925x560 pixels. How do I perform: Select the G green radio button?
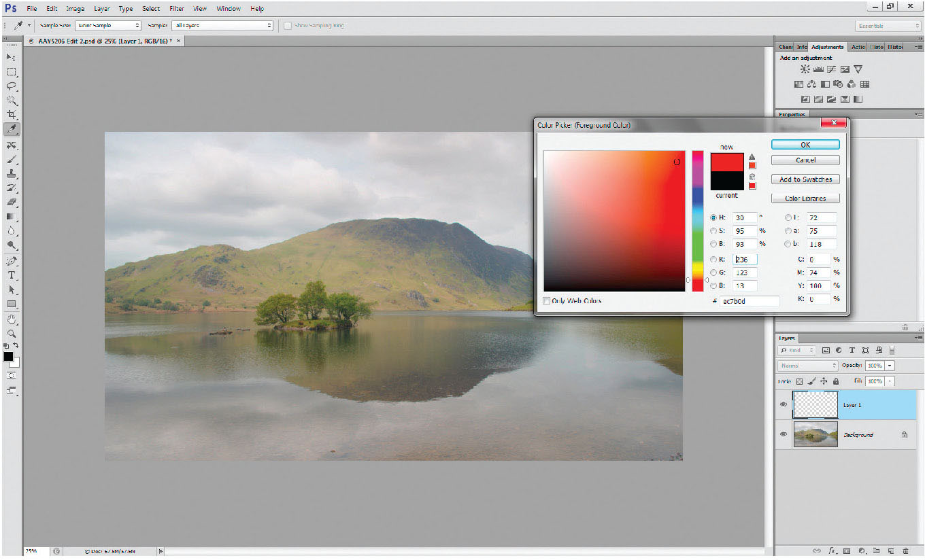coord(713,273)
